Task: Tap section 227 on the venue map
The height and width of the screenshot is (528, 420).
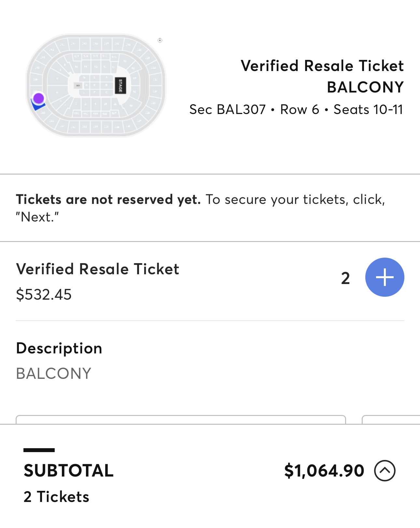Action: point(139,120)
